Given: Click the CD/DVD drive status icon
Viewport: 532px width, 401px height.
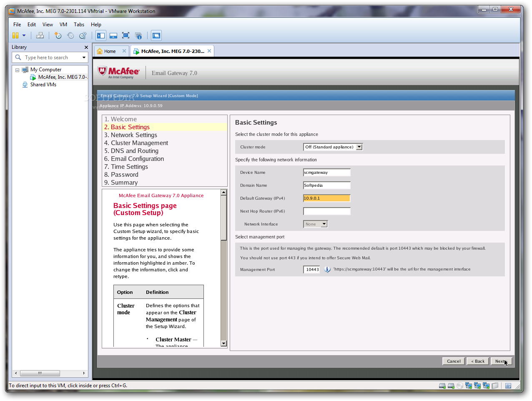Looking at the screenshot, I should click(459, 386).
